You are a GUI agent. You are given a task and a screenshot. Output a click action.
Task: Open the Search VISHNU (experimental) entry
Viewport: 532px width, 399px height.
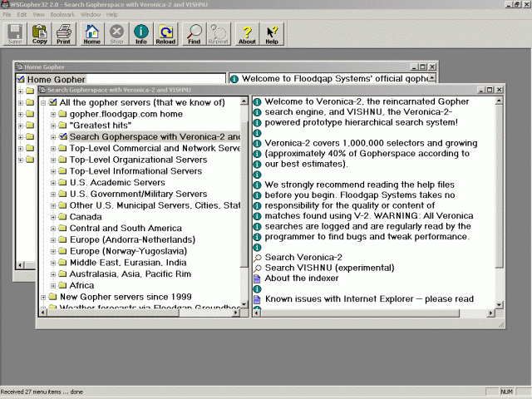329,268
